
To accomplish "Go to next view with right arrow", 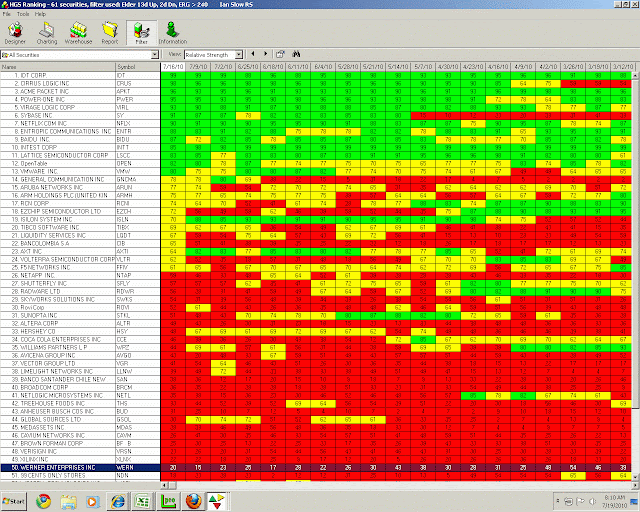I will tap(266, 54).
